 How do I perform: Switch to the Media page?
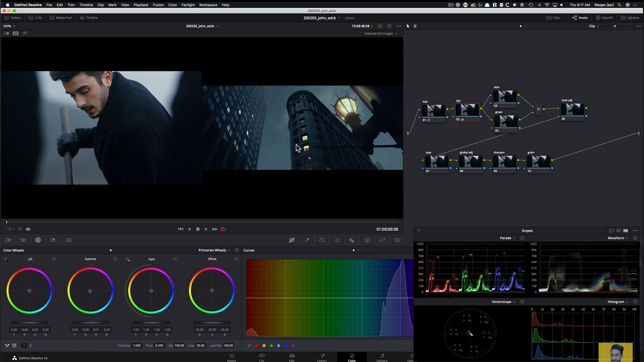click(x=232, y=357)
